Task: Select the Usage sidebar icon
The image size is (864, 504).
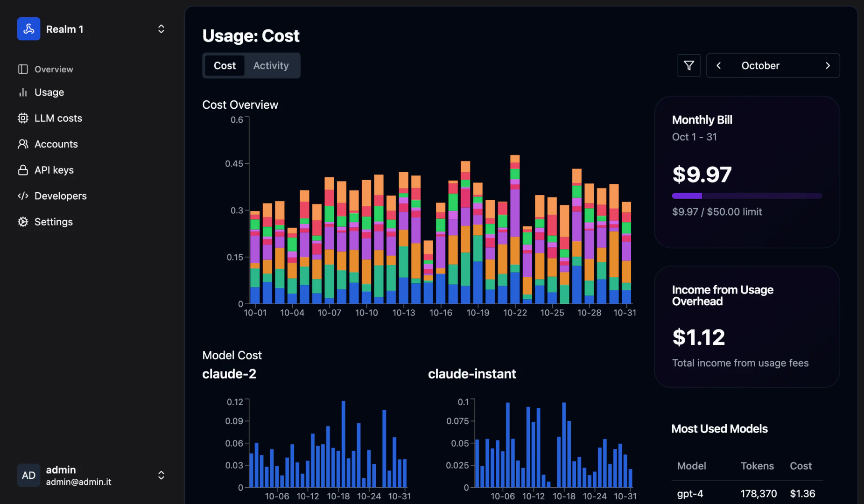Action: [24, 92]
